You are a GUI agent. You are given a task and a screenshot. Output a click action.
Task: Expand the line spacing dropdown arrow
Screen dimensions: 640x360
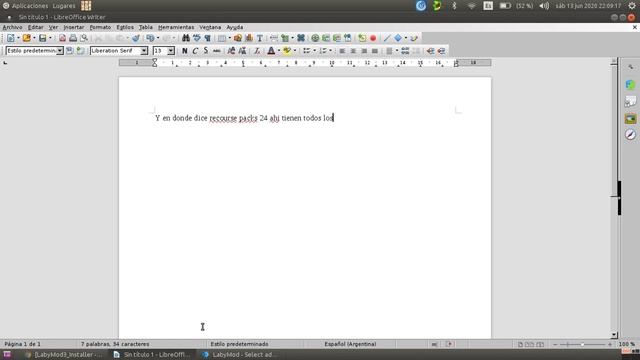click(x=397, y=51)
